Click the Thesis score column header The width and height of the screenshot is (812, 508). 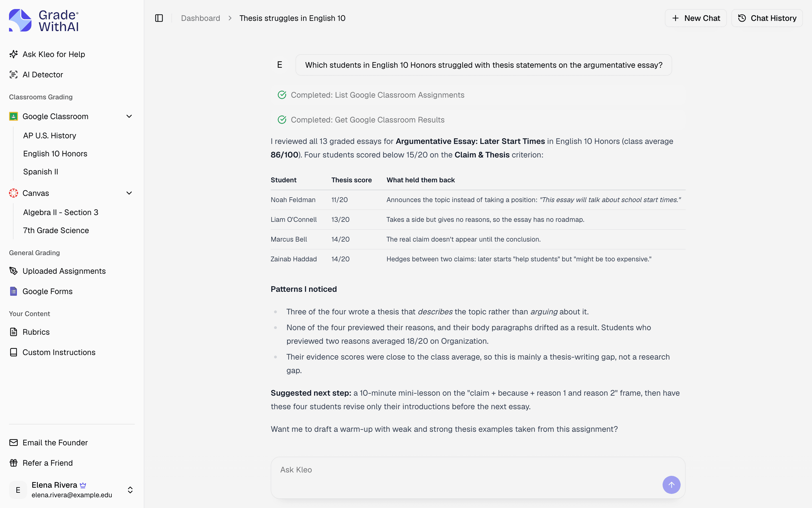click(x=351, y=180)
